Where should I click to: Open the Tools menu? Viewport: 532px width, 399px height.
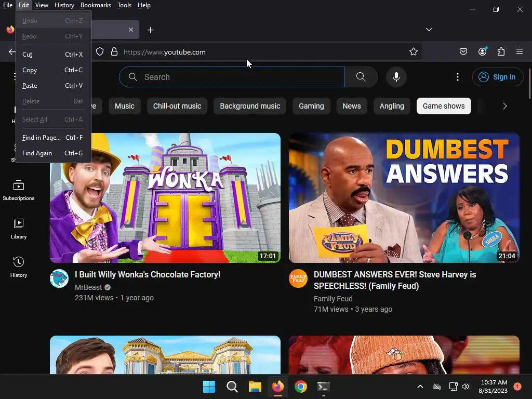point(124,5)
